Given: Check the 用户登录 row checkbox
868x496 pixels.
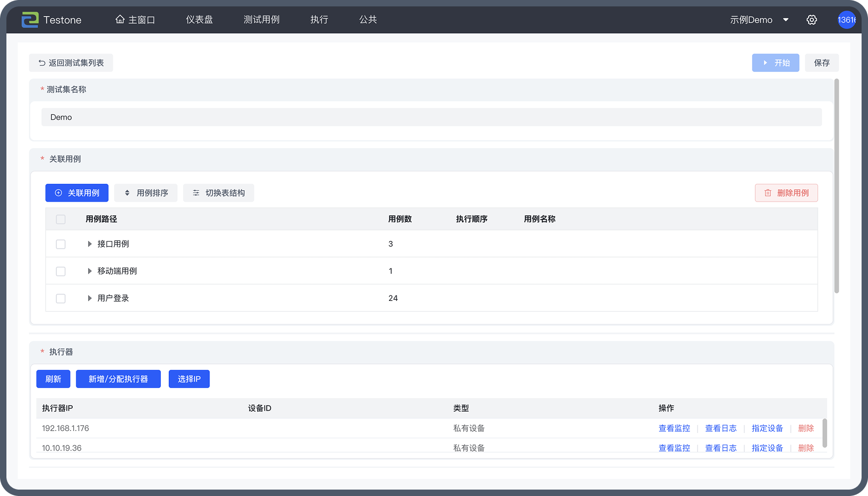Looking at the screenshot, I should click(x=61, y=299).
